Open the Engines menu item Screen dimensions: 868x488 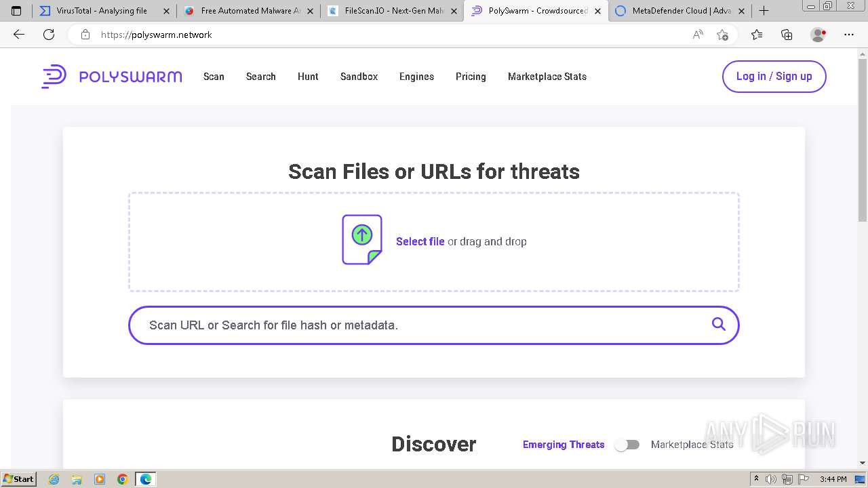click(416, 77)
